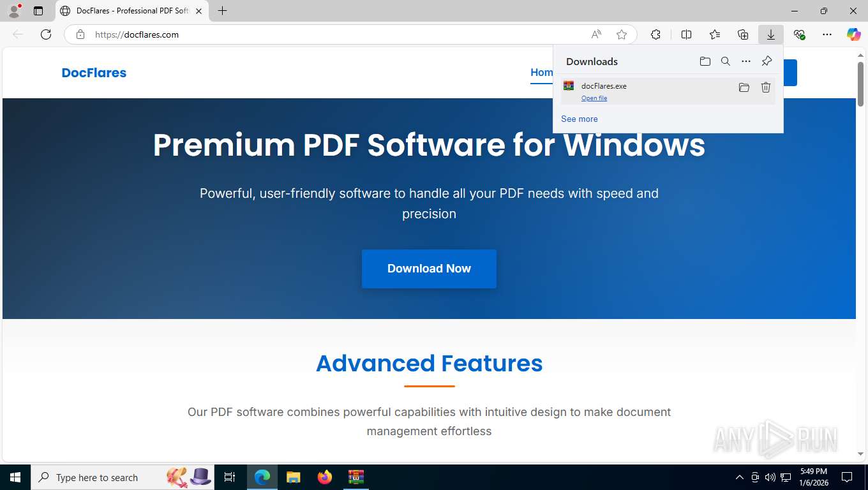The height and width of the screenshot is (490, 868).
Task: Open more options in Downloads panel
Action: [x=746, y=61]
